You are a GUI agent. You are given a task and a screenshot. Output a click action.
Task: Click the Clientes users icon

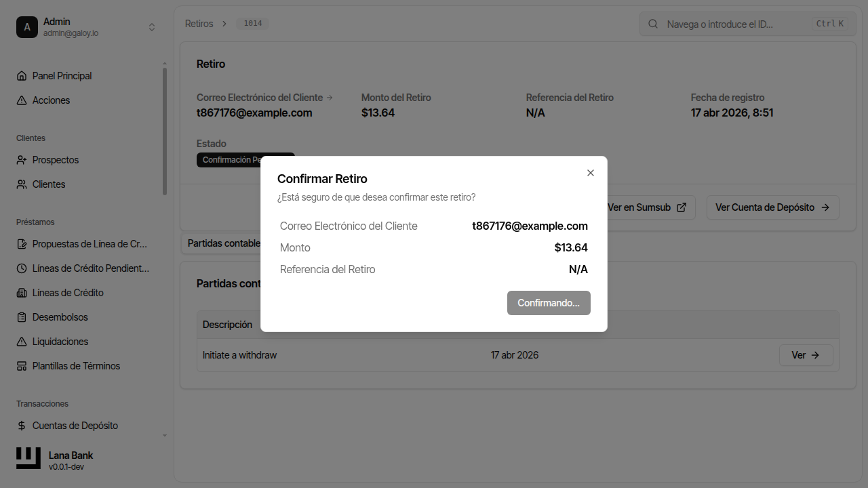pyautogui.click(x=22, y=184)
